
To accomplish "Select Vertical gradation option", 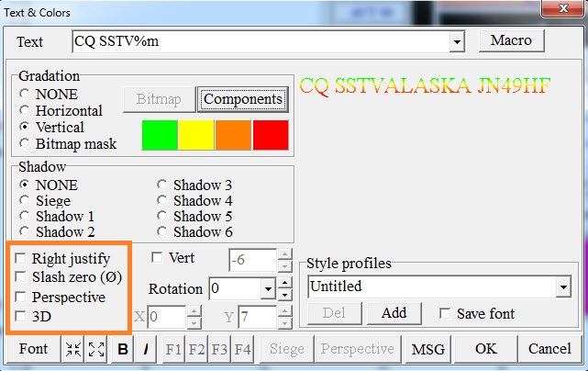I will 25,127.
